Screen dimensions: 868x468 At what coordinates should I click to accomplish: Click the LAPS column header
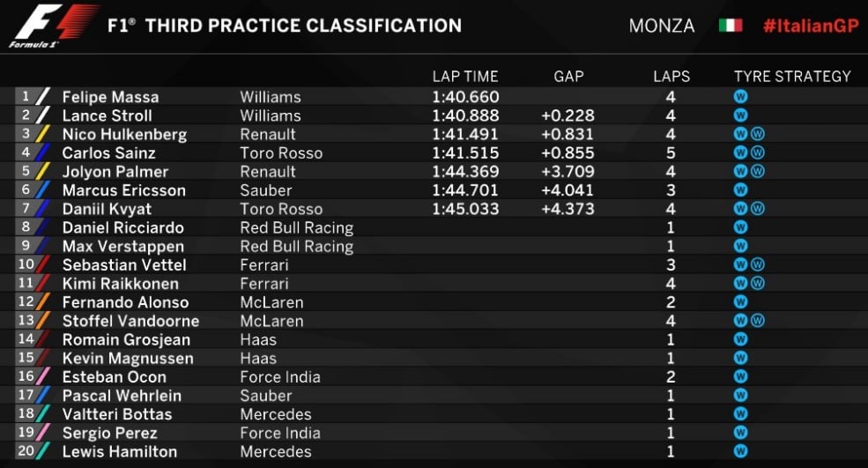671,77
